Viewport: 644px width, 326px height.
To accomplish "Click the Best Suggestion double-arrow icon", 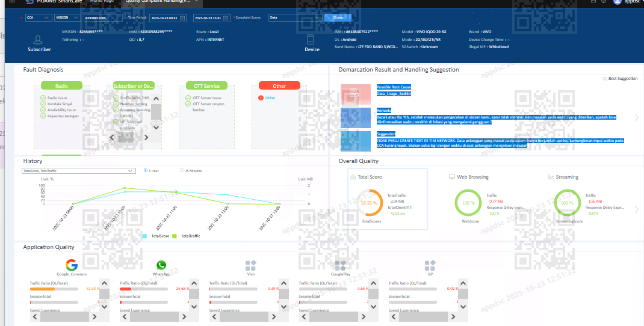I will pos(605,78).
